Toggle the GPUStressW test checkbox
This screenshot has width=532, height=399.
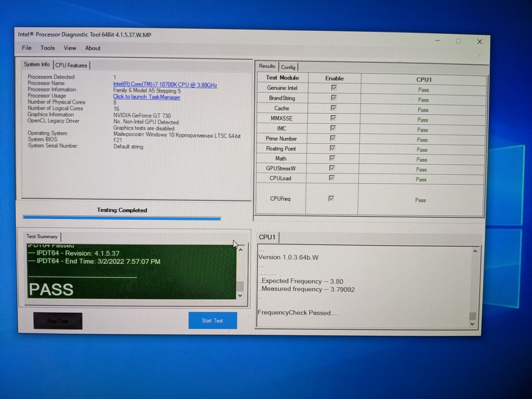(x=332, y=168)
